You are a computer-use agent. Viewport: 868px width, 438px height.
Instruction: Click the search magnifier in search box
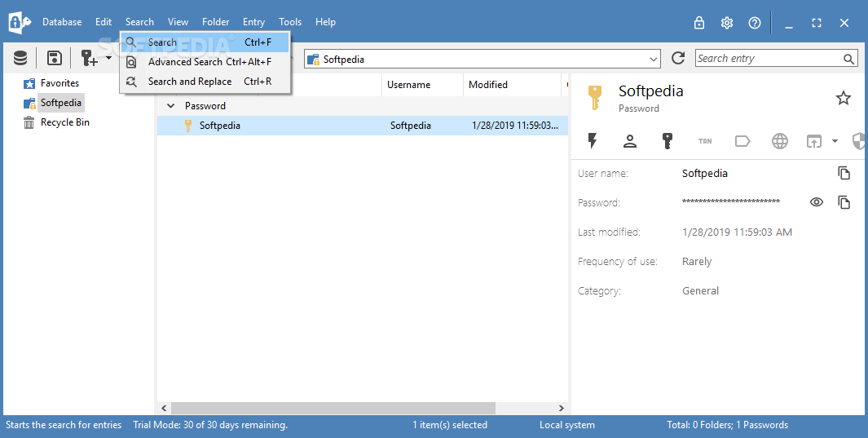(848, 59)
